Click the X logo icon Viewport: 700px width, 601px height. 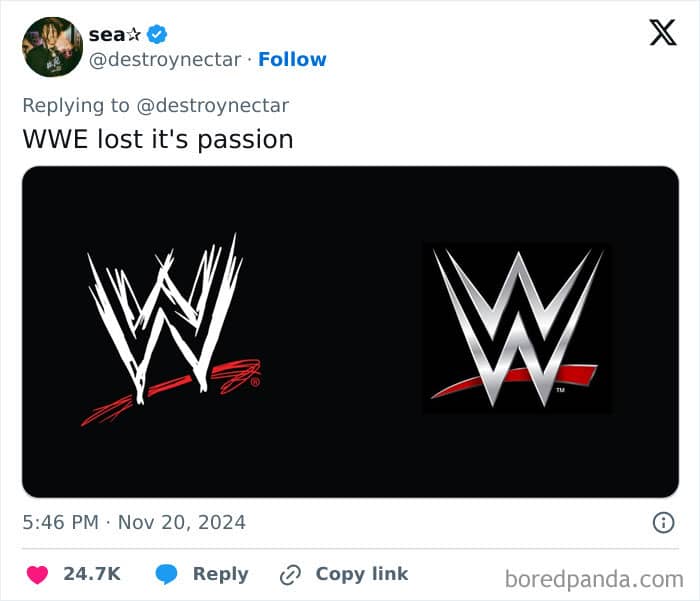[x=663, y=32]
